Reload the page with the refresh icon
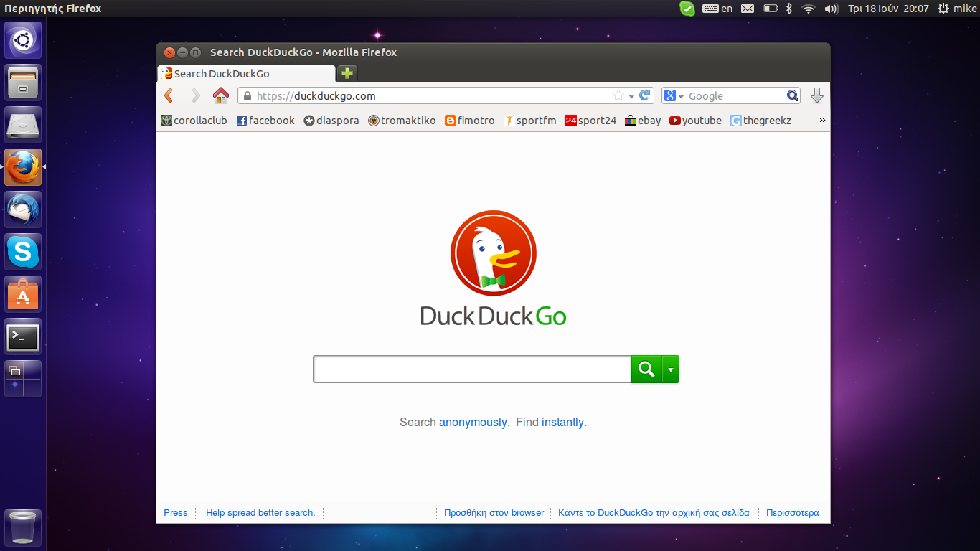Viewport: 980px width, 551px height. point(645,95)
